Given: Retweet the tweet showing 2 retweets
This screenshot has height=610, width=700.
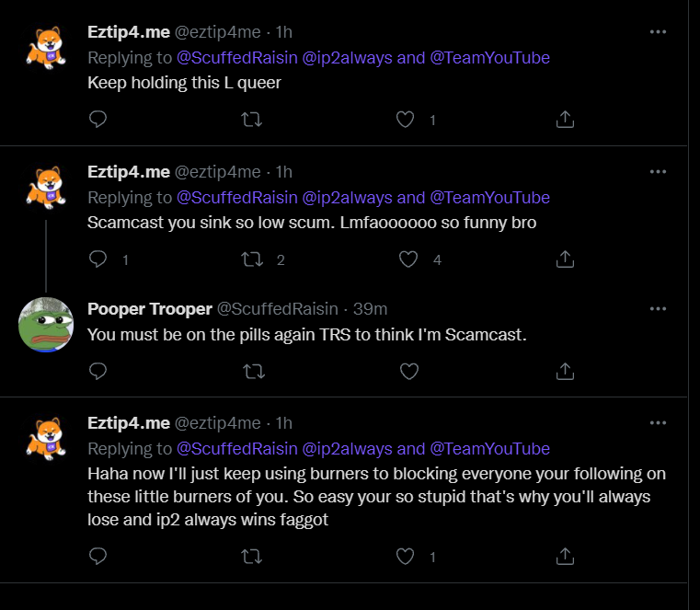Looking at the screenshot, I should (x=252, y=259).
